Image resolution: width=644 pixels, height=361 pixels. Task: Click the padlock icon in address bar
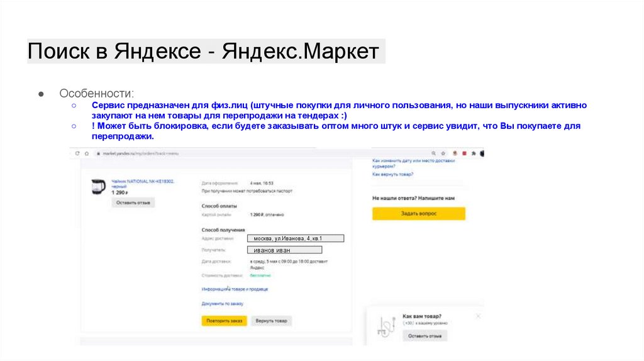pos(98,153)
